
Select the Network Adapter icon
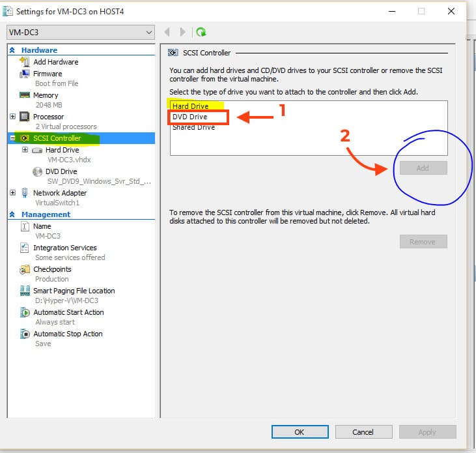(x=25, y=193)
